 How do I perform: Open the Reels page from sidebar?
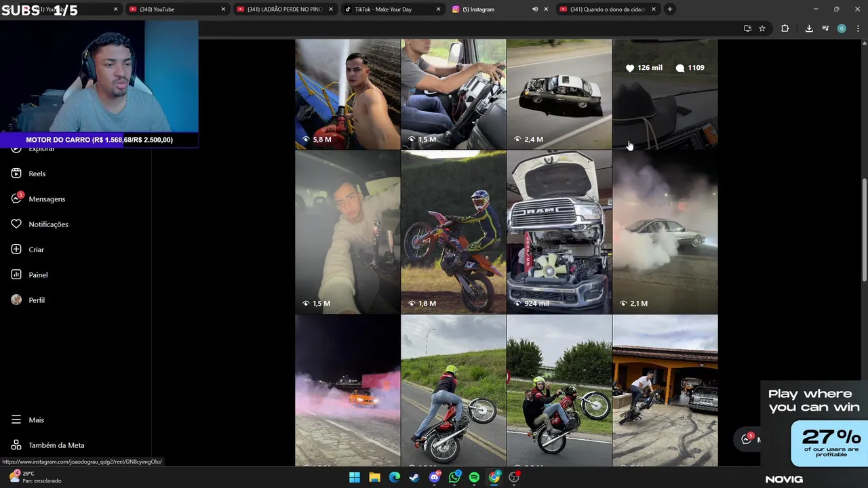28,174
